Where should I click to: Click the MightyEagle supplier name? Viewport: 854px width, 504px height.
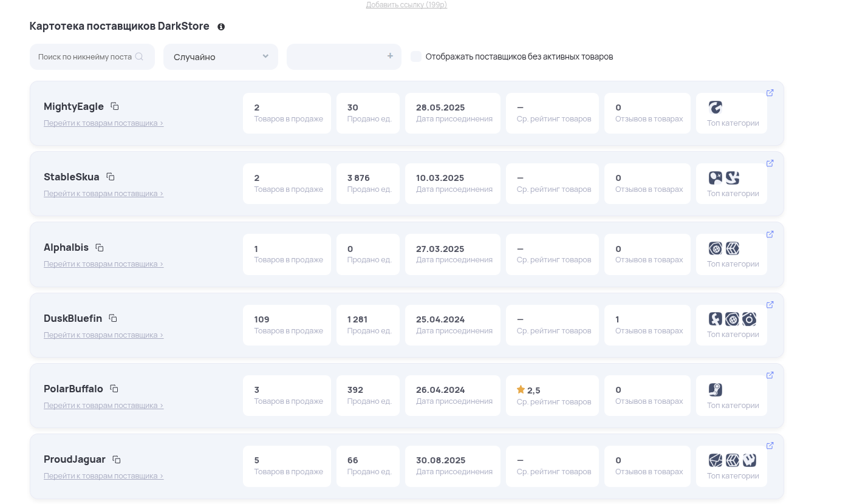pos(73,107)
